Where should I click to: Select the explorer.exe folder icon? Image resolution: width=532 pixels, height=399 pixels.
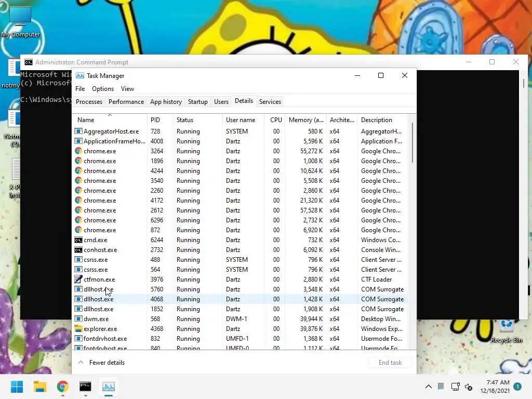78,328
